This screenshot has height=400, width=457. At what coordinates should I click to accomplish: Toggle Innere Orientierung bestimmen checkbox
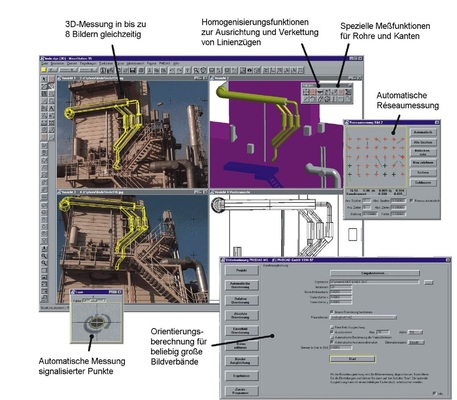click(x=332, y=312)
